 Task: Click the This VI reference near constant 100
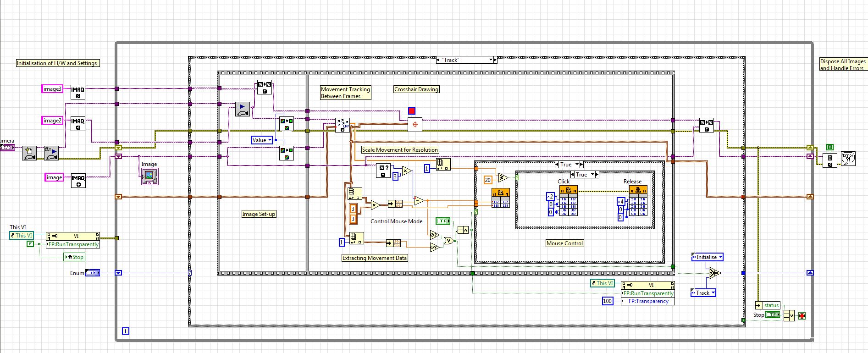click(602, 283)
